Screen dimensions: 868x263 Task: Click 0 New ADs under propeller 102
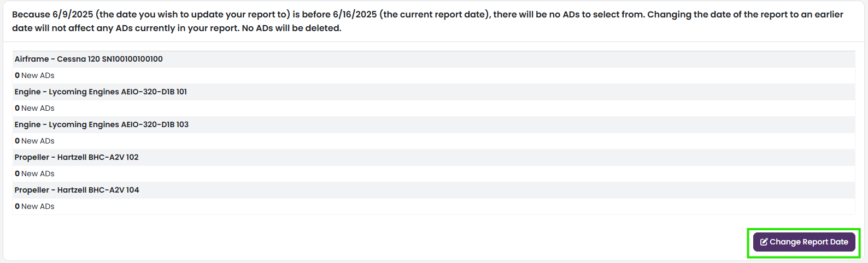point(34,174)
